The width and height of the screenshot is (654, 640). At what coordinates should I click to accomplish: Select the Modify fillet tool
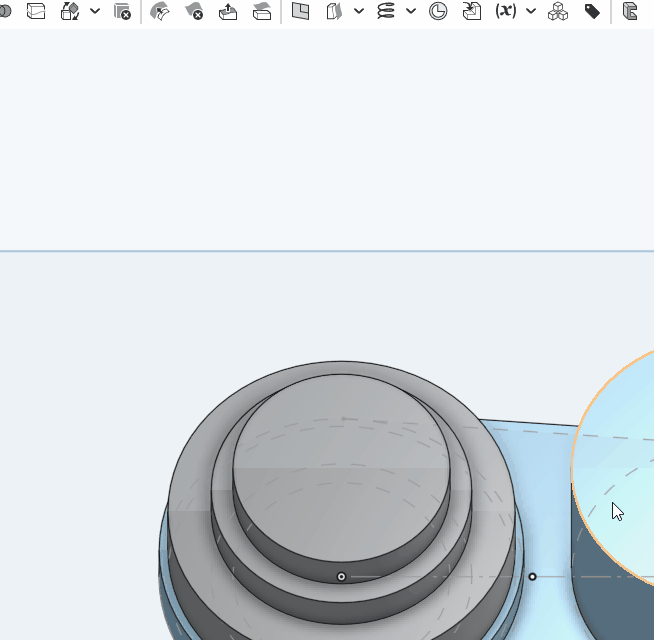pos(160,12)
